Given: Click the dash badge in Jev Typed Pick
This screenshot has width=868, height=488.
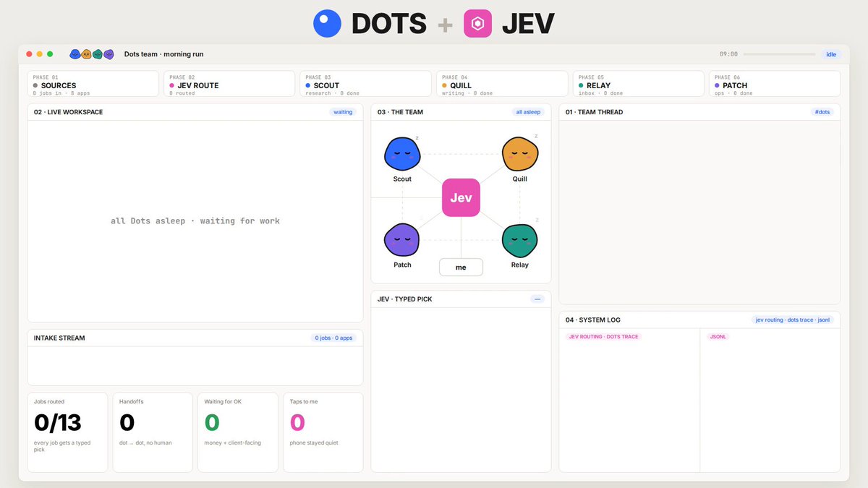Looking at the screenshot, I should (x=537, y=299).
